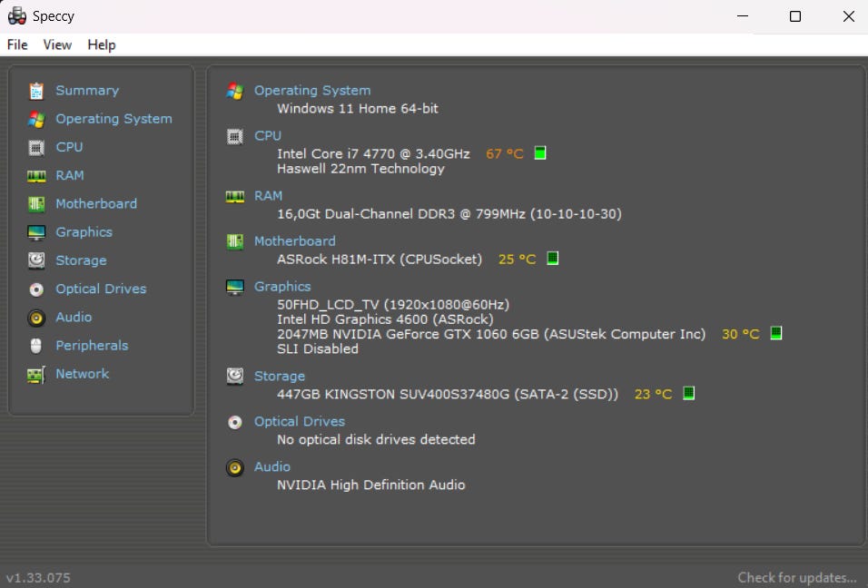868x588 pixels.
Task: Open RAM section from sidebar
Action: (x=70, y=175)
